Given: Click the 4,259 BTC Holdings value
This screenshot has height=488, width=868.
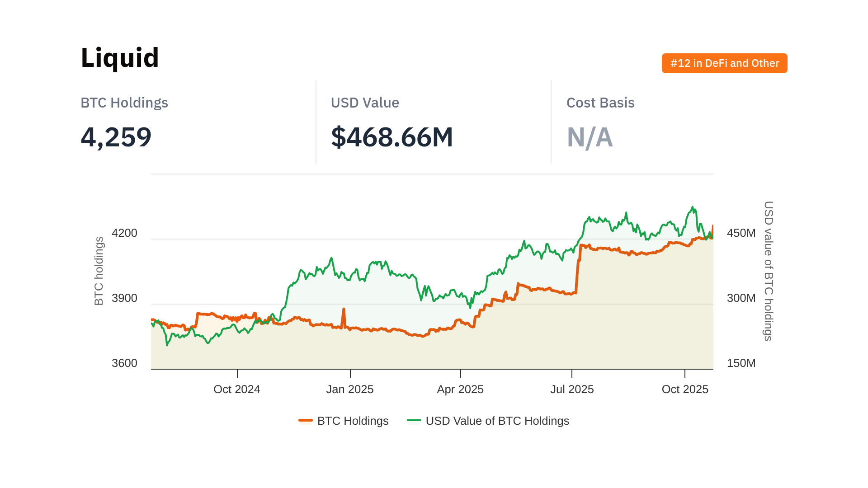Looking at the screenshot, I should click(116, 137).
